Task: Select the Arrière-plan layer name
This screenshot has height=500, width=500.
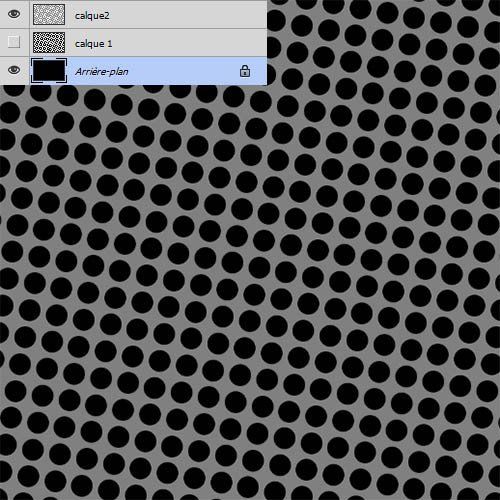Action: click(102, 71)
